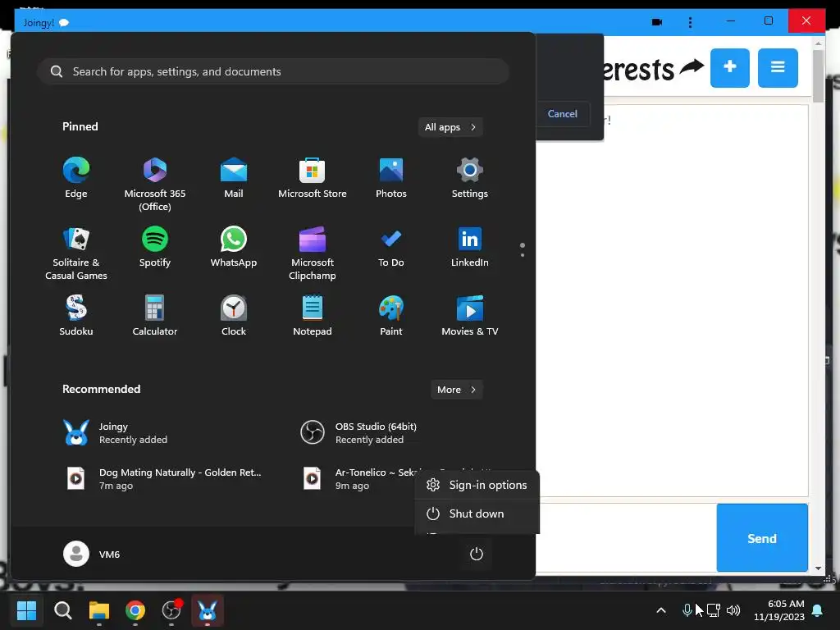The height and width of the screenshot is (630, 840).
Task: Click the Start menu search field
Action: pos(273,71)
